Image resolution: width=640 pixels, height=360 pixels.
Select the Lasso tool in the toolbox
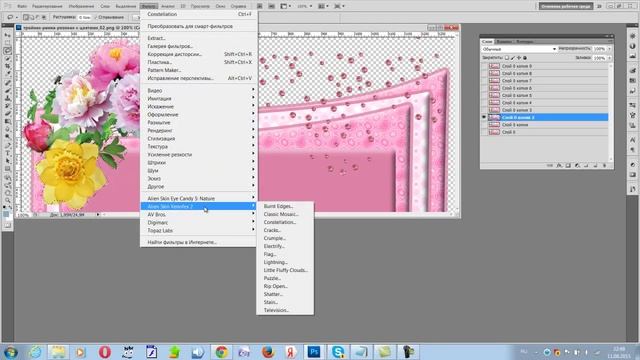click(7, 51)
